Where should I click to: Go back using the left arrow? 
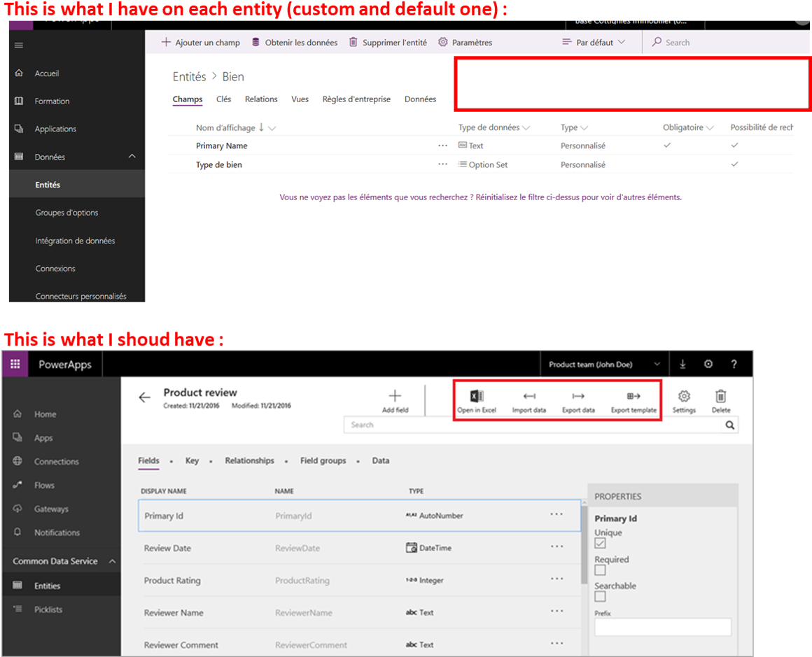coord(144,397)
